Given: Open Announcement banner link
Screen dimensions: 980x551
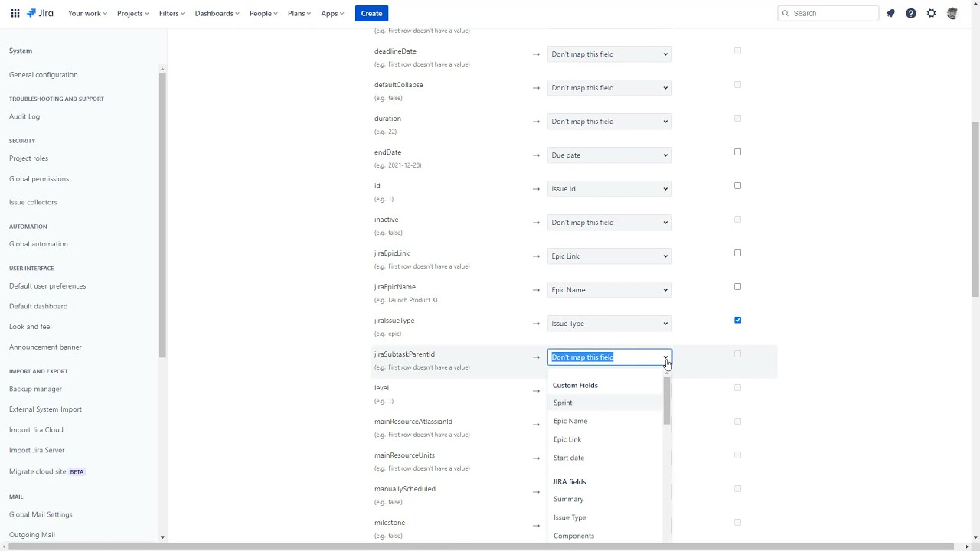Looking at the screenshot, I should [45, 347].
